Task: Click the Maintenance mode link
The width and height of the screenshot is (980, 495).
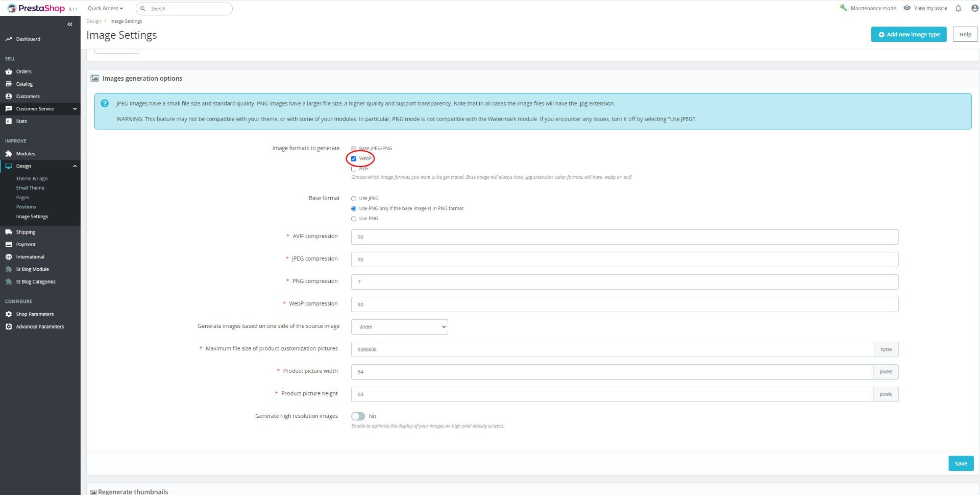Action: click(x=873, y=8)
